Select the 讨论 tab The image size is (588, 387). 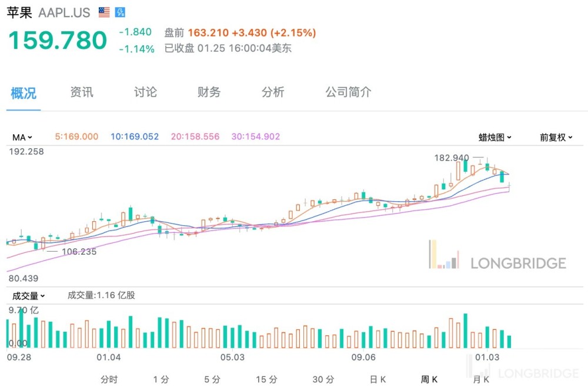(x=145, y=92)
